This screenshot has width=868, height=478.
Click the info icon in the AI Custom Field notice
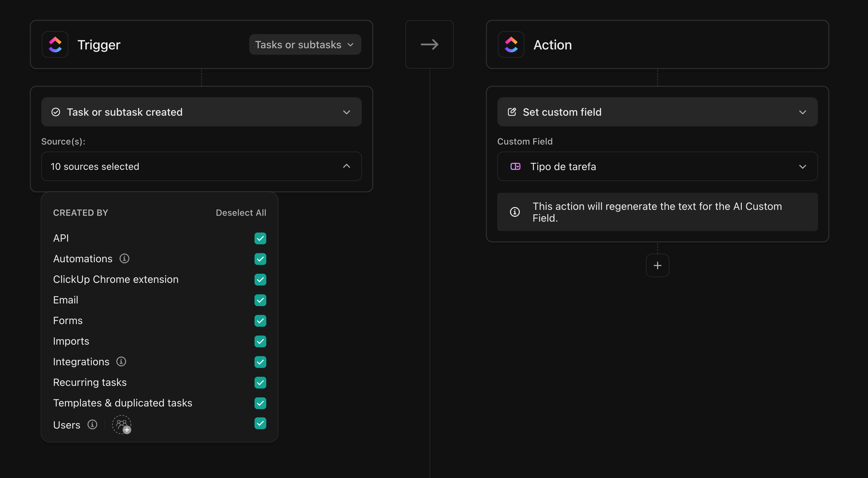click(x=515, y=212)
